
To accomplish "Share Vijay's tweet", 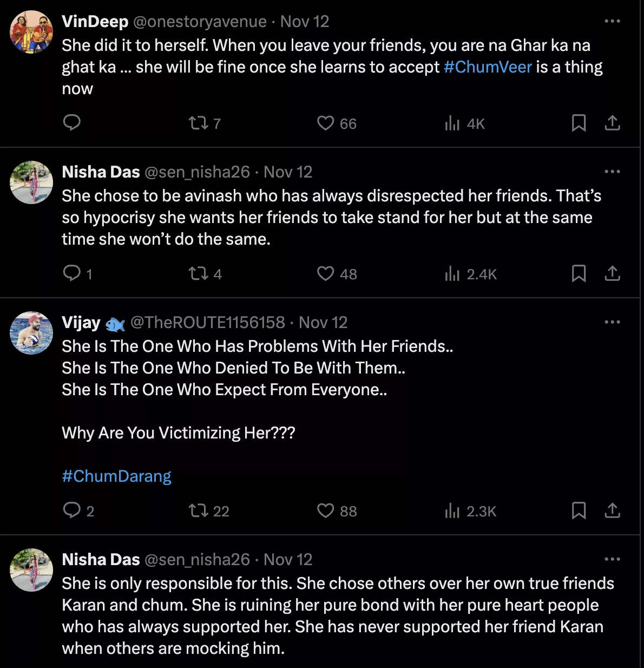I will (612, 511).
